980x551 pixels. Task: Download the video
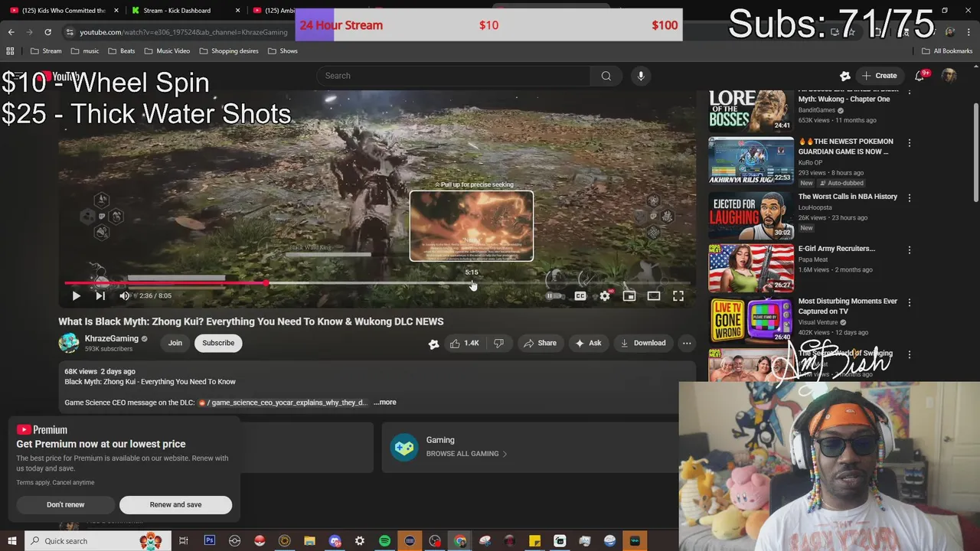tap(642, 343)
